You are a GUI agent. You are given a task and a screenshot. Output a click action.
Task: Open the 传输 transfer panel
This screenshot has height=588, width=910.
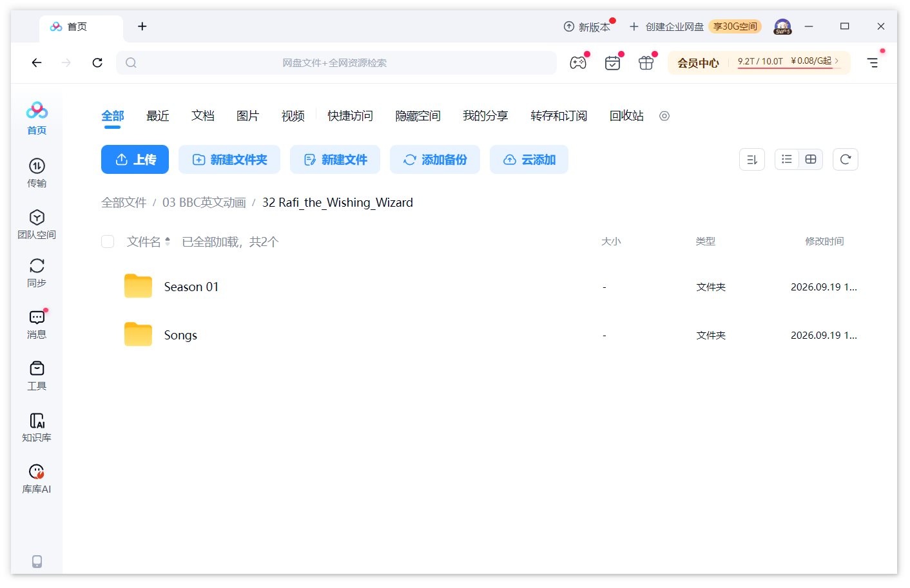37,173
